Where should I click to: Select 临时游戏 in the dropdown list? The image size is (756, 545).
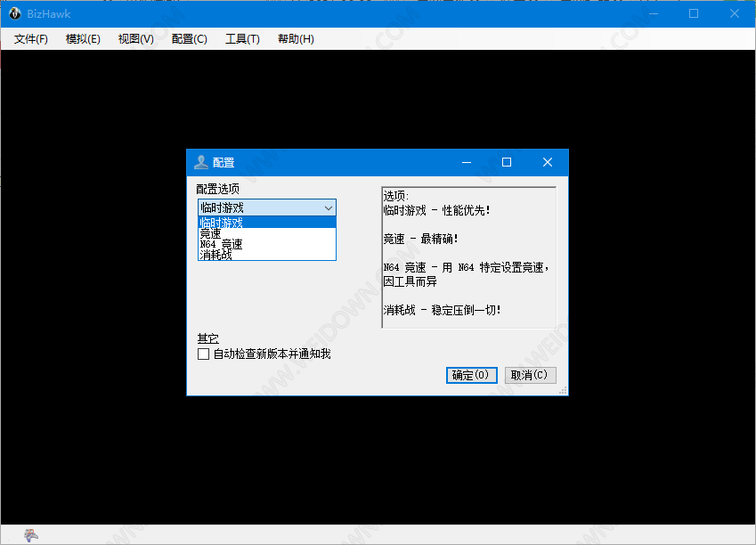coord(266,223)
